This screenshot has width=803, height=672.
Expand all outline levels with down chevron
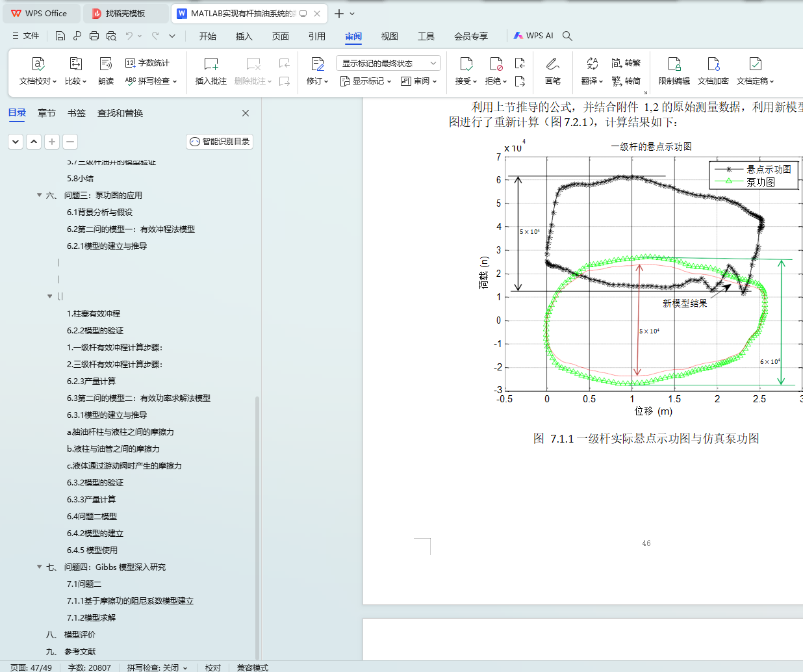[x=16, y=141]
